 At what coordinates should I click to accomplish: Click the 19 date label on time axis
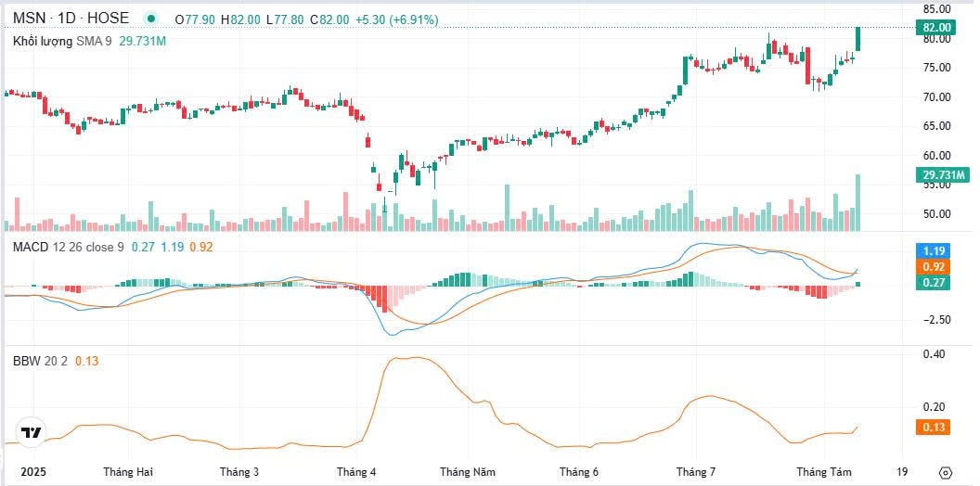click(902, 472)
